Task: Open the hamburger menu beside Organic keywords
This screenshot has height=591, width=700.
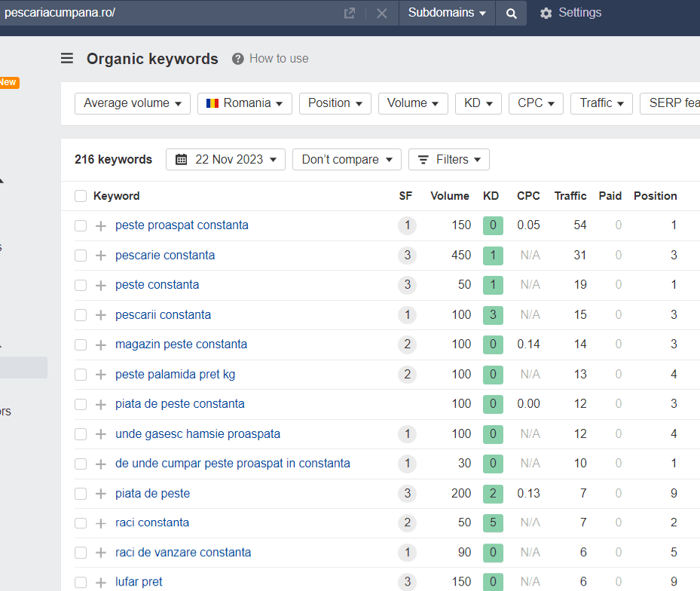Action: (67, 59)
